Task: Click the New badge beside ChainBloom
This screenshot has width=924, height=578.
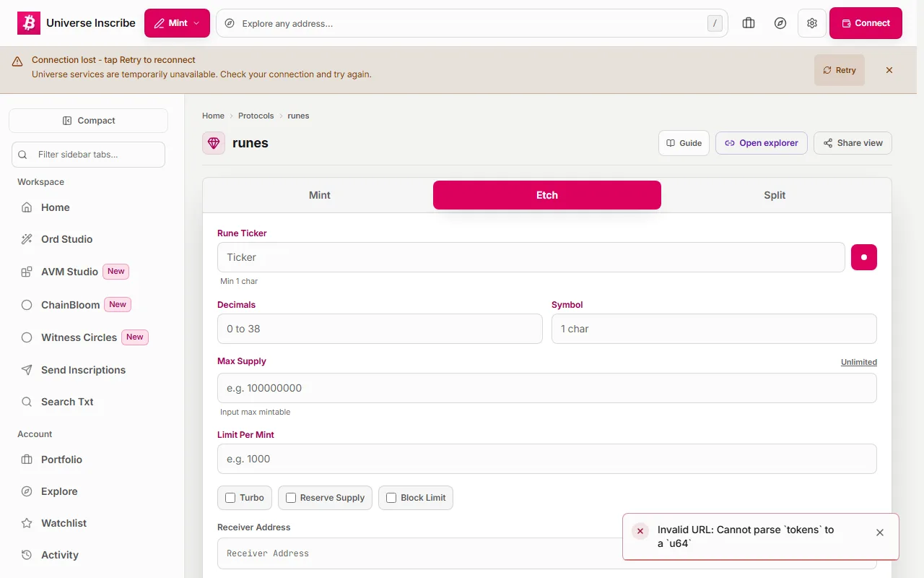Action: click(118, 305)
